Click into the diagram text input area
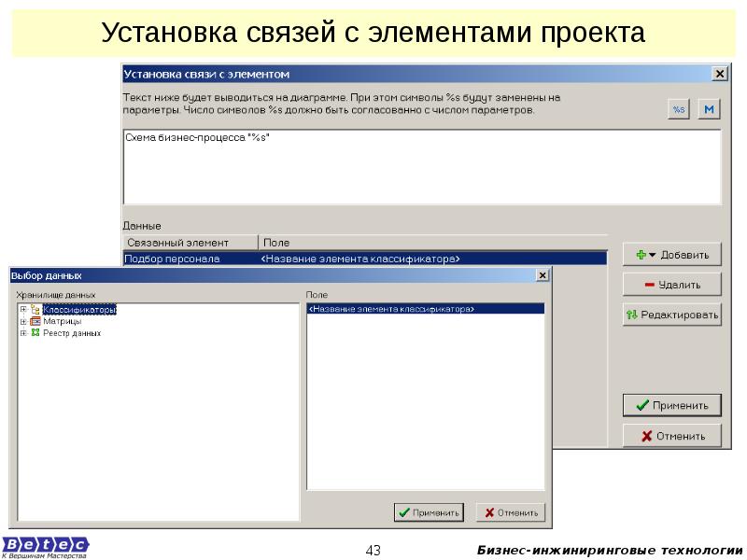 point(420,168)
